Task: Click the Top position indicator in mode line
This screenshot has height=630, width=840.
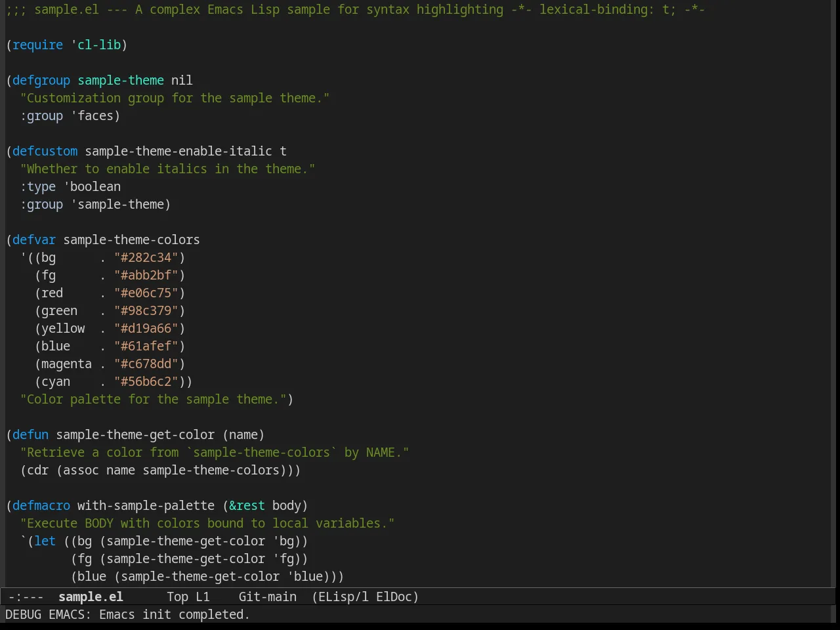Action: tap(177, 597)
